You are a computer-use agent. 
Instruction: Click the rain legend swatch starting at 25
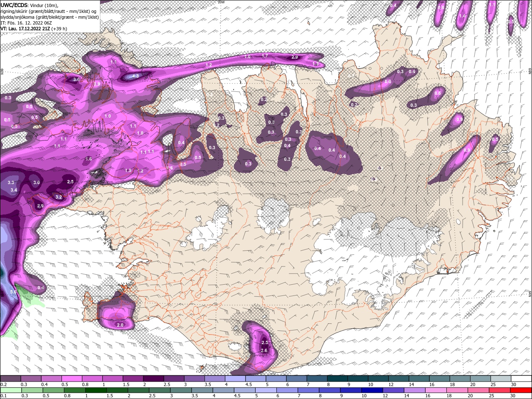500,390
